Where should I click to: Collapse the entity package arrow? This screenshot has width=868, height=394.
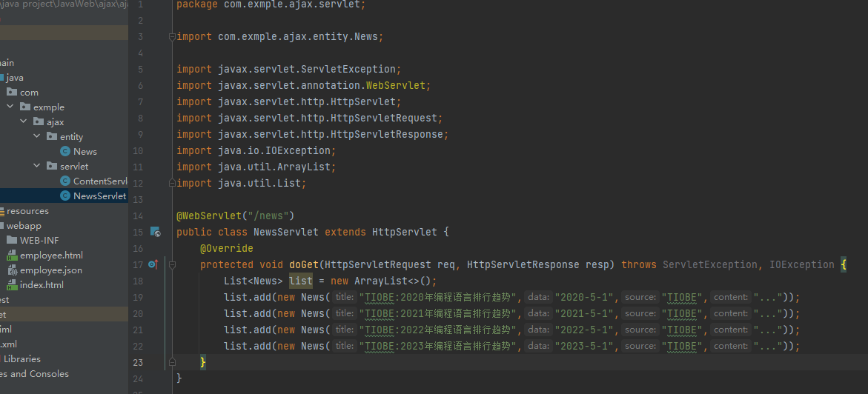pos(37,137)
